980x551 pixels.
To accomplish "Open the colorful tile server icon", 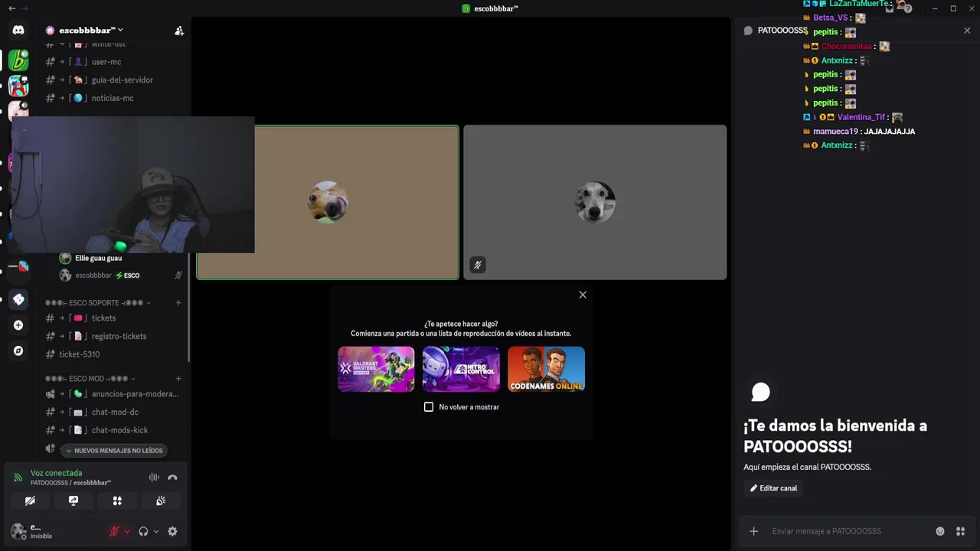I will click(x=18, y=85).
